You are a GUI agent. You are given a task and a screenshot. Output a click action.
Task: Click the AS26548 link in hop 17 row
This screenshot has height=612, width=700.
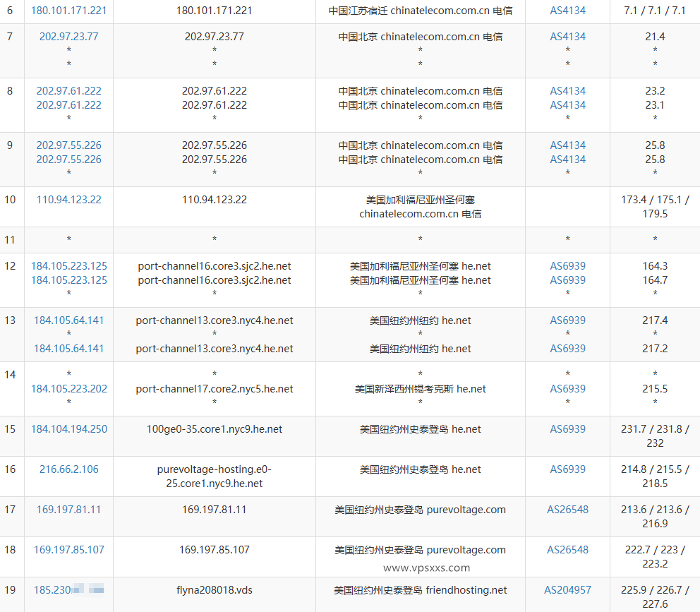point(567,510)
